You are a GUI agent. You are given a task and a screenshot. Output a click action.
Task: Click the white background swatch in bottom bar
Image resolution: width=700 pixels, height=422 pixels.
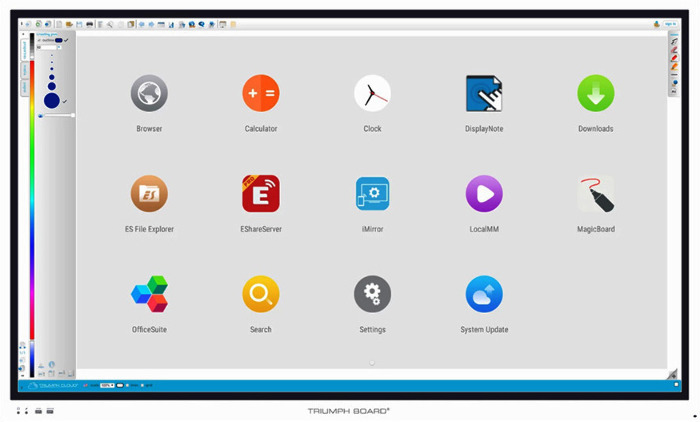[120, 385]
